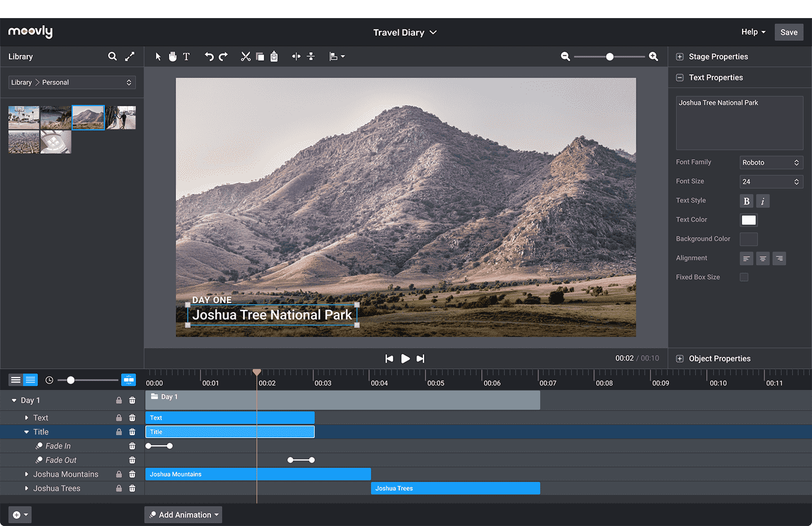Zoom in the stage
This screenshot has height=526, width=812.
coord(654,56)
